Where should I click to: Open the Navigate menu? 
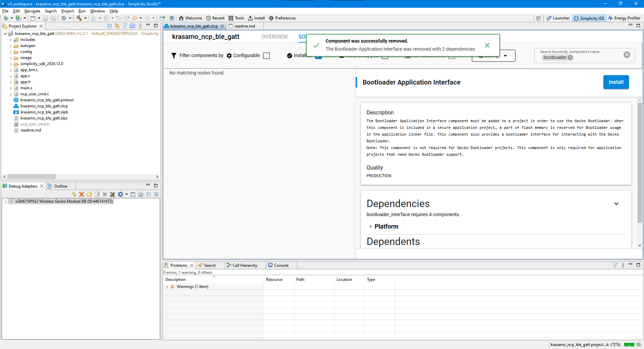pos(32,11)
